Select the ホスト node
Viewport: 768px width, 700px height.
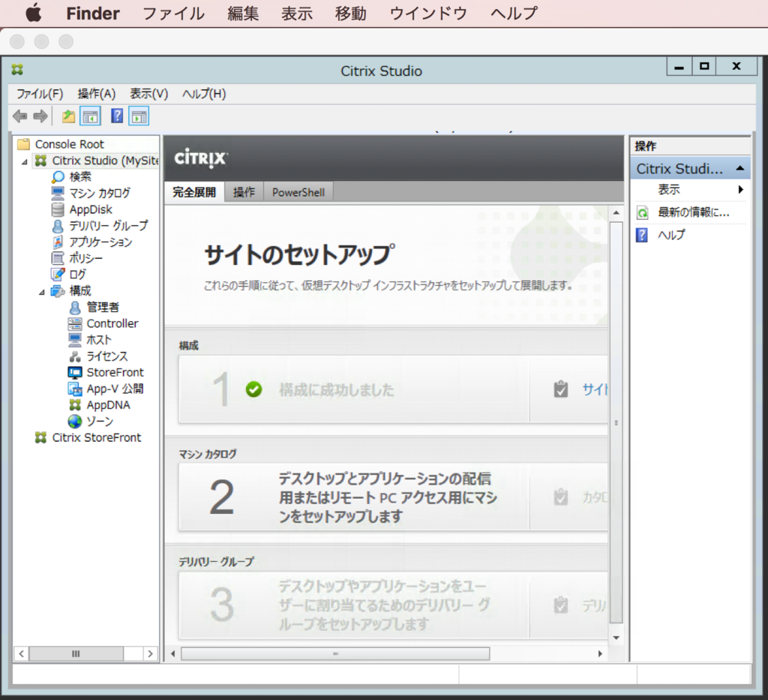click(x=99, y=339)
